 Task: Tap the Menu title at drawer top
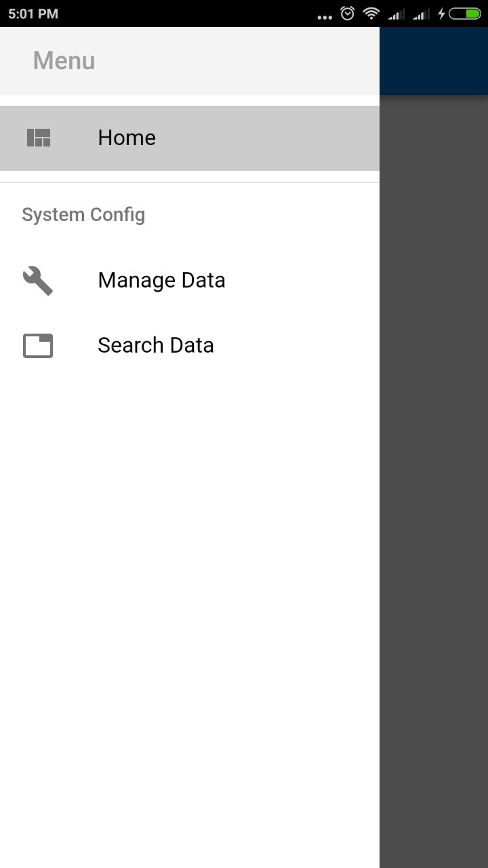[x=63, y=60]
